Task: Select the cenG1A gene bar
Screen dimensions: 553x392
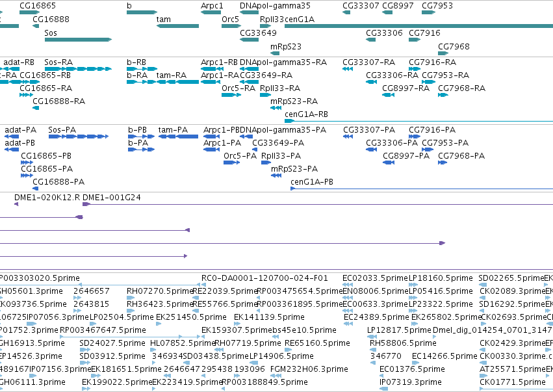Action: [x=418, y=26]
